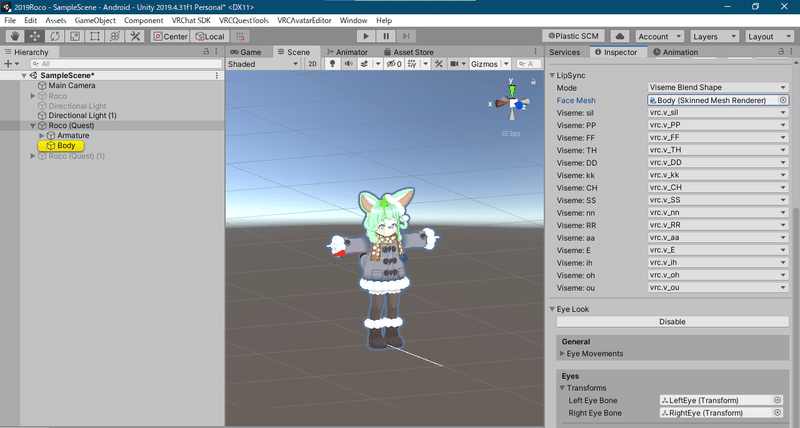Screen dimensions: 800x428
Task: Switch to the Asset Store tab
Action: (x=409, y=52)
